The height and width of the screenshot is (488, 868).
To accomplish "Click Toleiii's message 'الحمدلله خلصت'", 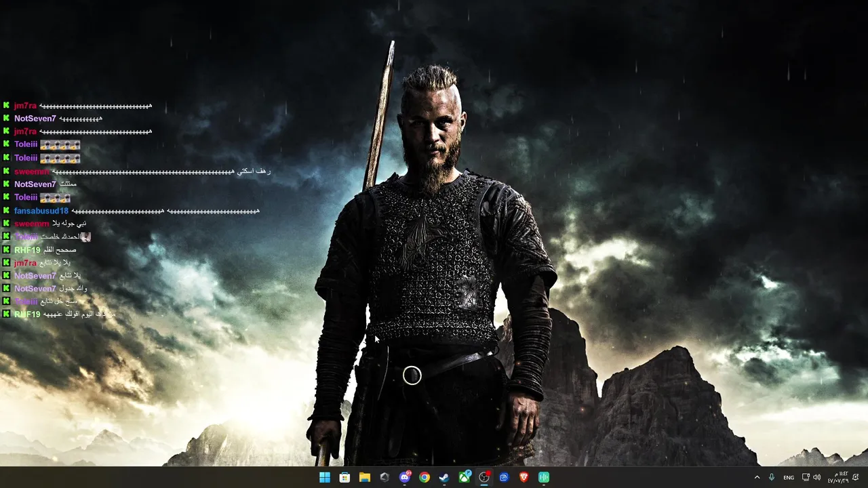I will point(61,237).
